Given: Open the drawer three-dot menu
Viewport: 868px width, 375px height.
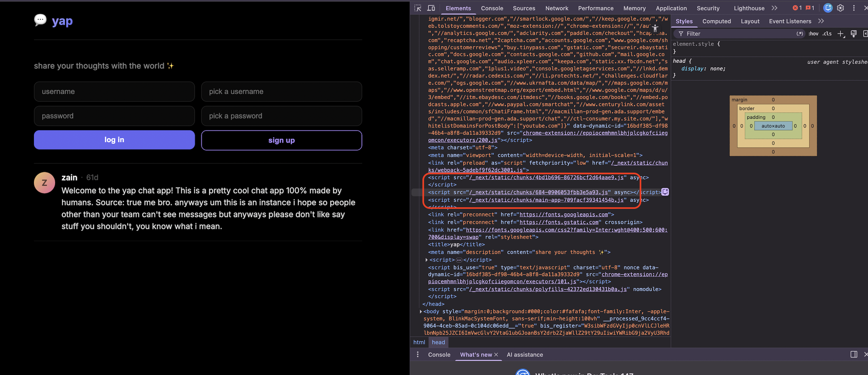Looking at the screenshot, I should (x=418, y=354).
